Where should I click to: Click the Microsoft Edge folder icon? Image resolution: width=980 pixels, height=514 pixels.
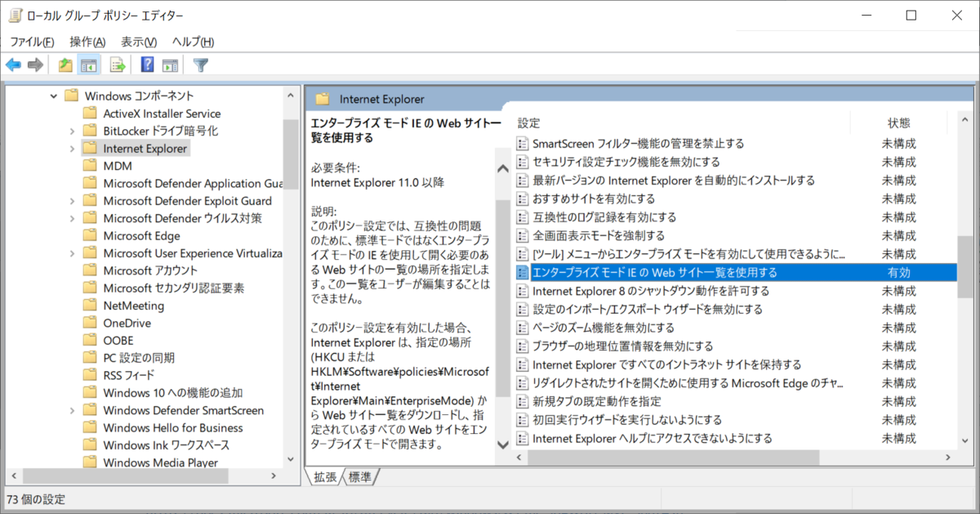pos(90,235)
